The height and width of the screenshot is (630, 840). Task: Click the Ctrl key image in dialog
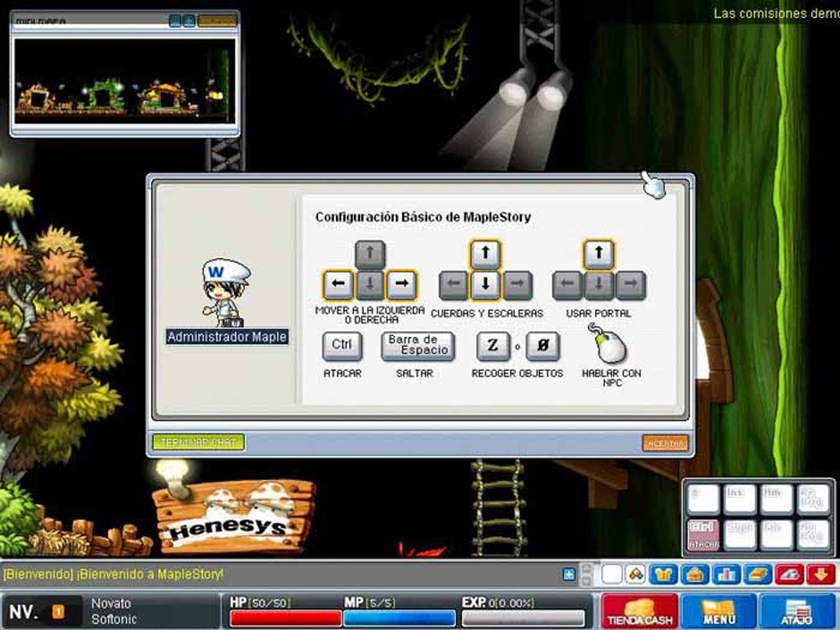click(x=343, y=346)
